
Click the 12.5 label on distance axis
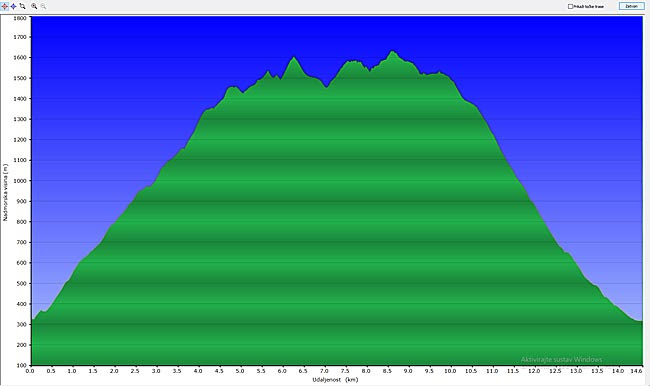click(x=555, y=371)
